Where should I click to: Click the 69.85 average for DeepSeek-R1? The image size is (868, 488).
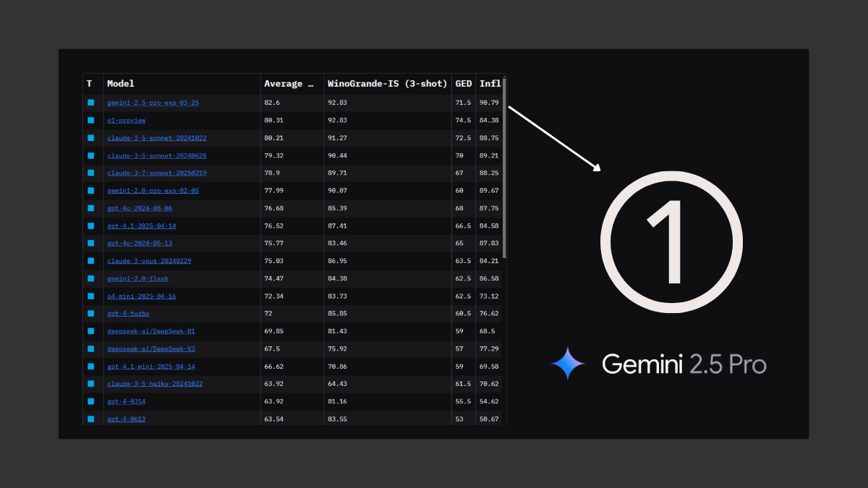click(x=273, y=331)
